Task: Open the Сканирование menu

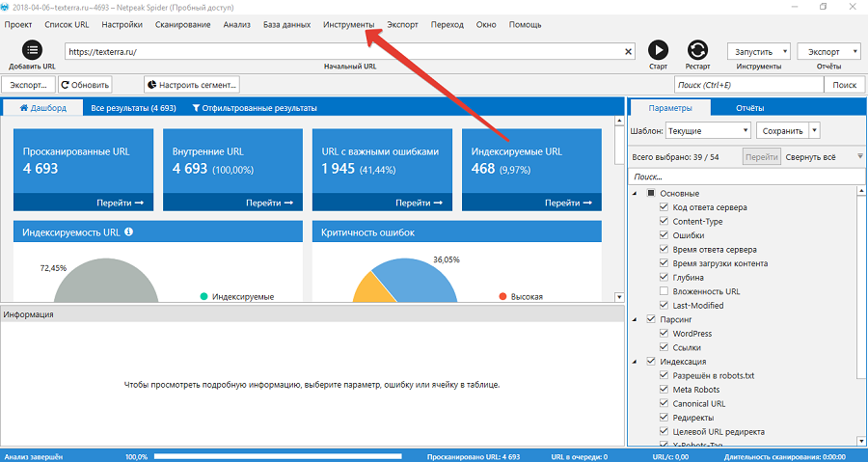Action: click(182, 25)
